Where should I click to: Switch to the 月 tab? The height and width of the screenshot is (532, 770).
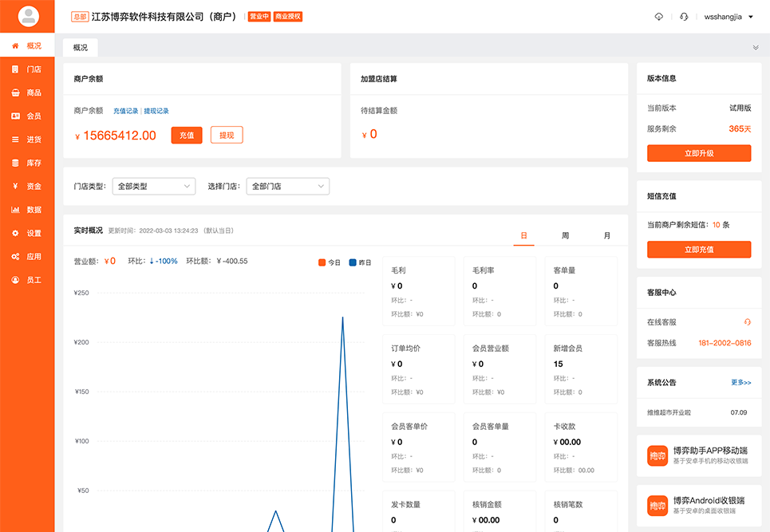tap(606, 236)
